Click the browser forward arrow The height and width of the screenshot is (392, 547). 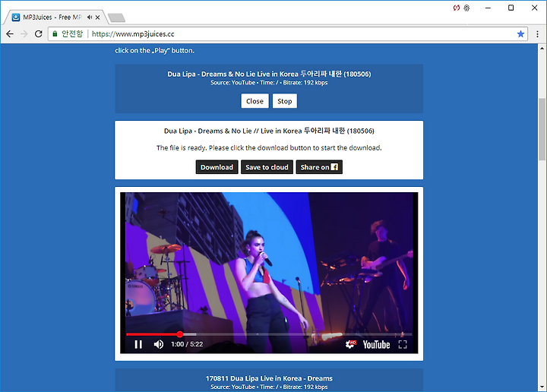24,34
